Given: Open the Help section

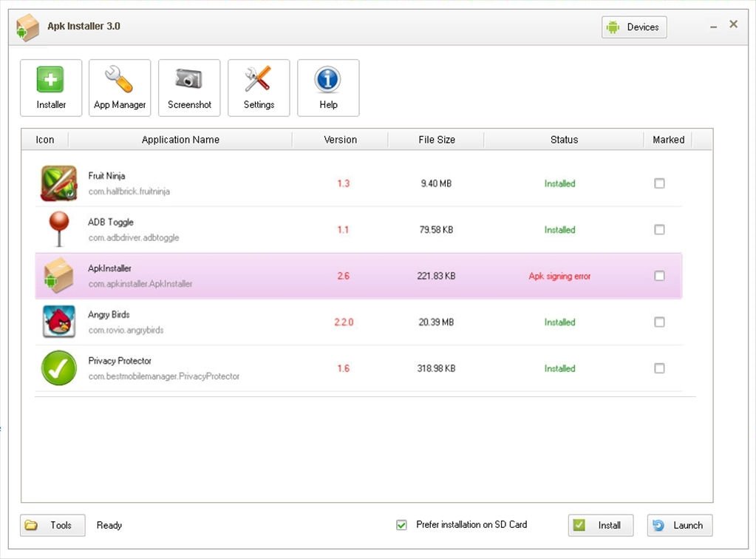Looking at the screenshot, I should (327, 87).
